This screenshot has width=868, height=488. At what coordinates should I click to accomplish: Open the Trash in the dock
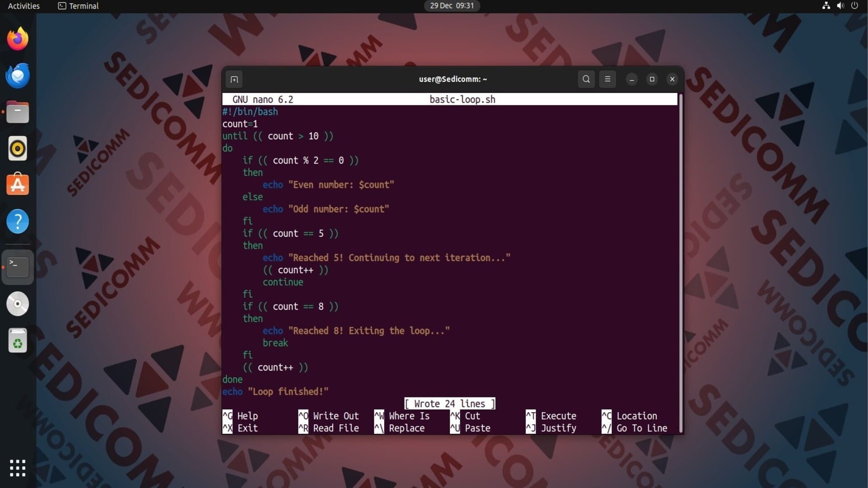(x=18, y=340)
